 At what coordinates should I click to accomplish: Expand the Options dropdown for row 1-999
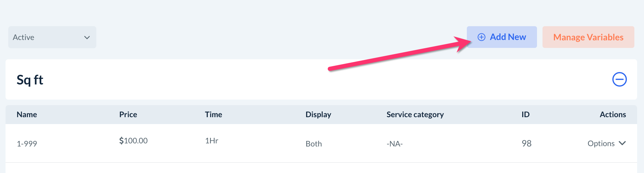point(606,143)
